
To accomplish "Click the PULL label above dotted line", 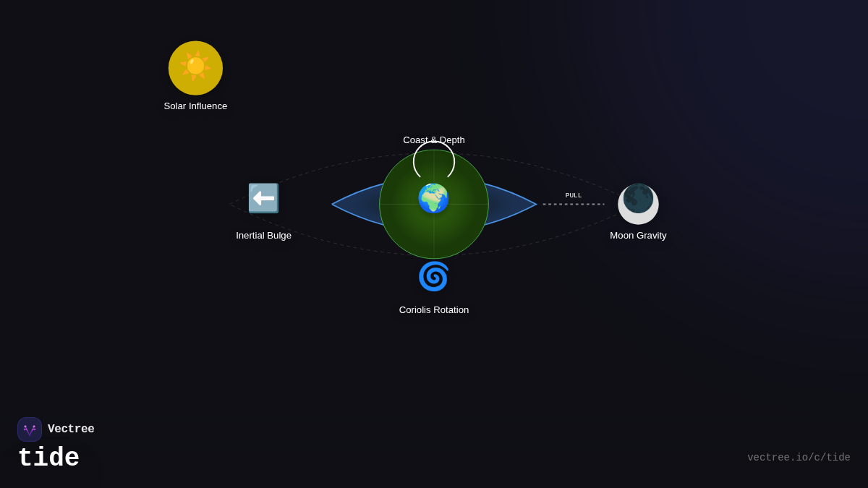I will [574, 196].
